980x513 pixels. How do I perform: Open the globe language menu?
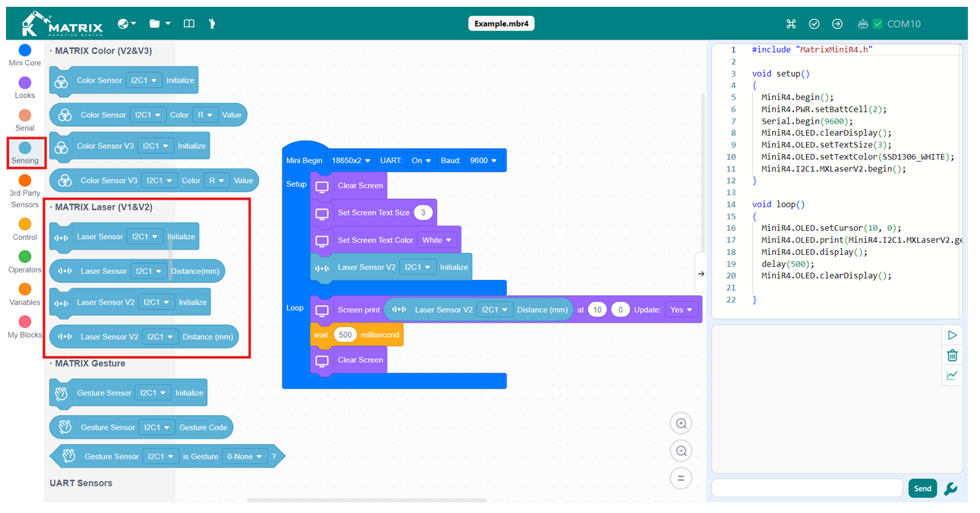coord(127,24)
